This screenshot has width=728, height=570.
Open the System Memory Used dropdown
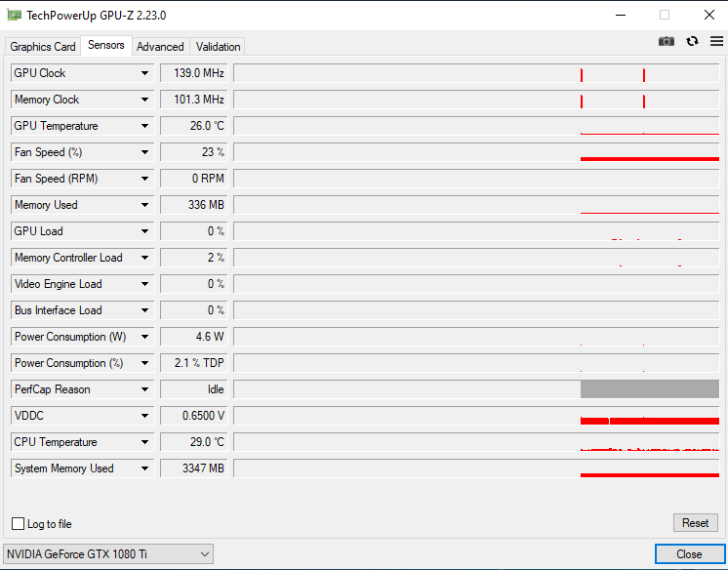point(144,468)
